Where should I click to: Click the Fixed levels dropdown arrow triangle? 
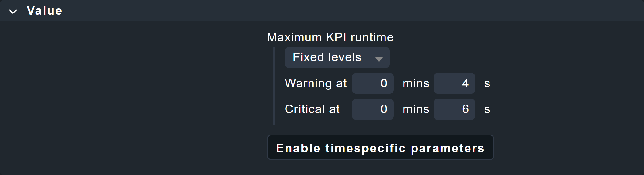[x=379, y=59]
